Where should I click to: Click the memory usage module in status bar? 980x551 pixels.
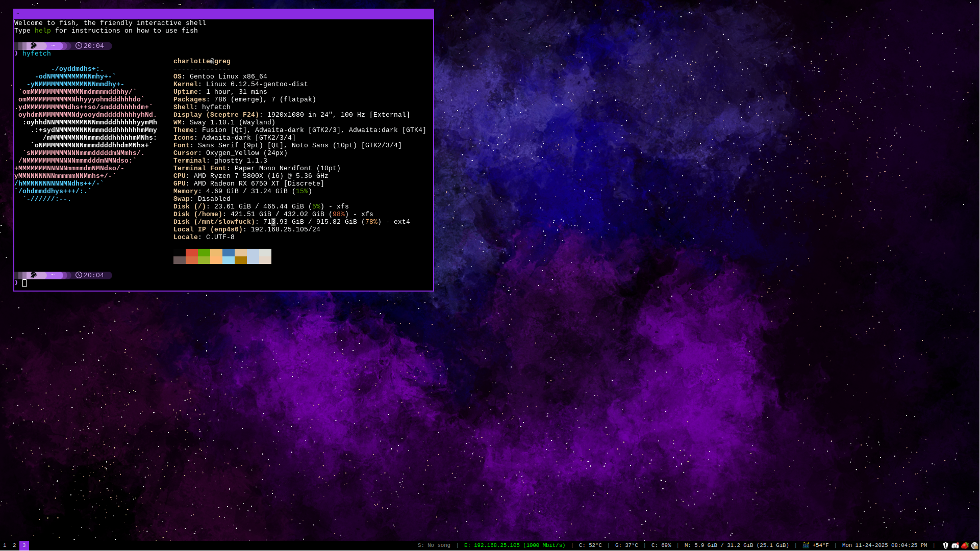pyautogui.click(x=736, y=545)
